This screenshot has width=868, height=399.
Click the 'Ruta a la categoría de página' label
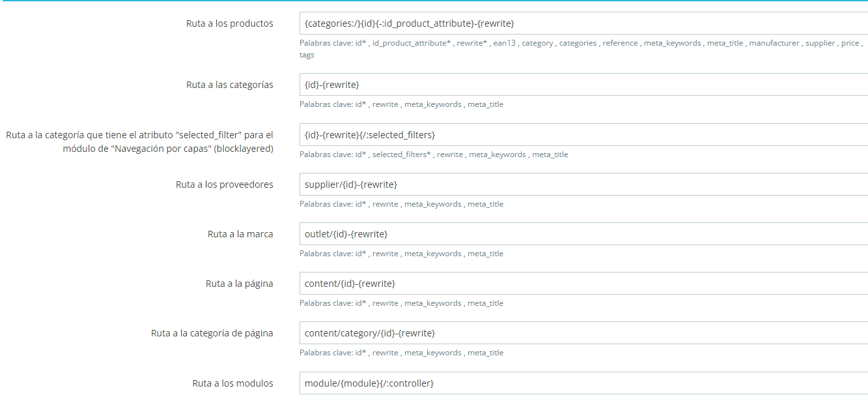[x=212, y=333]
